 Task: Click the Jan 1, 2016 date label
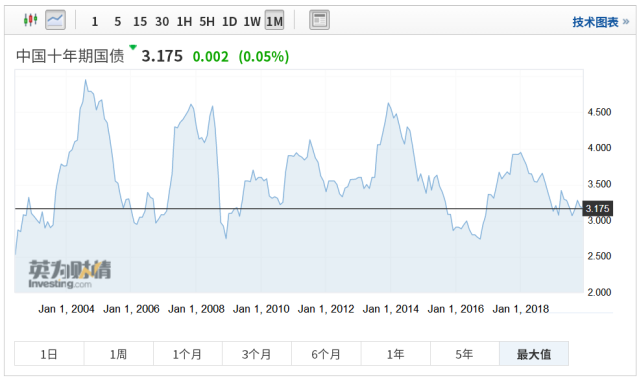point(456,309)
